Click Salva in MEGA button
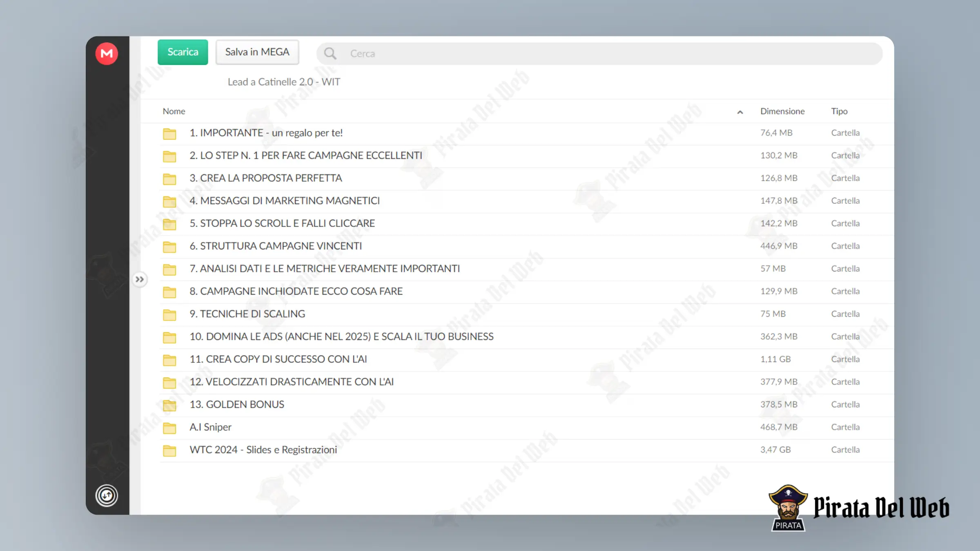Image resolution: width=980 pixels, height=551 pixels. click(257, 52)
